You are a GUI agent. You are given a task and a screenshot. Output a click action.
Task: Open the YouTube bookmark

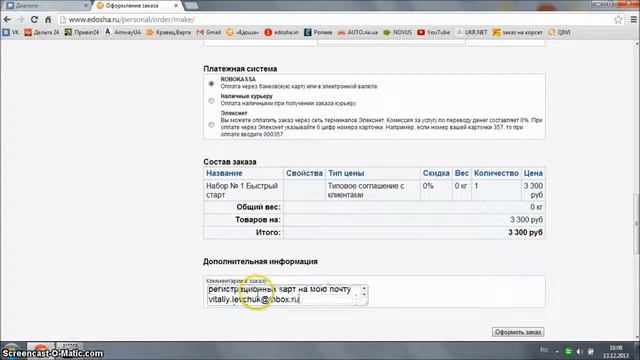click(x=433, y=32)
